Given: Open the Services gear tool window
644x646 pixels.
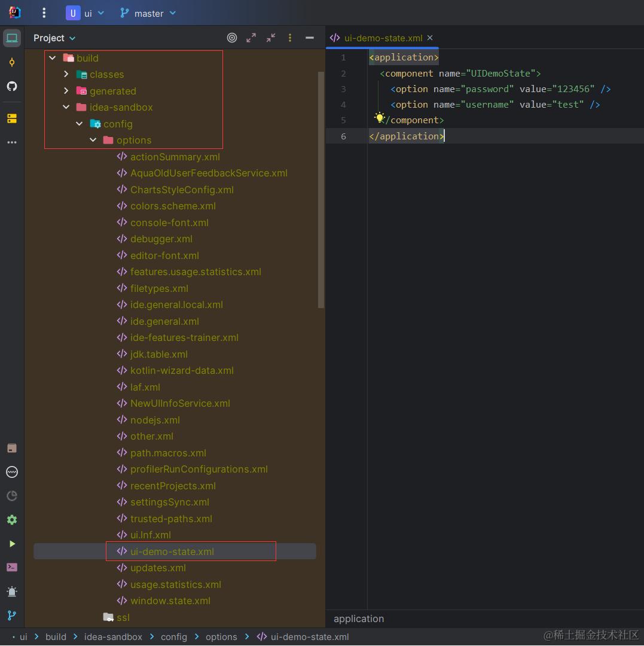Looking at the screenshot, I should [x=12, y=520].
